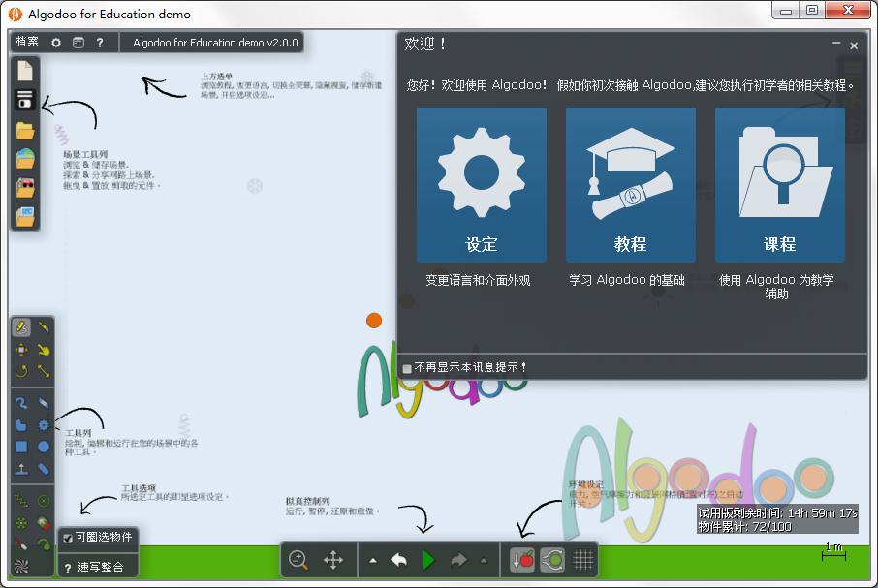Open the 教程 tutorial tile
This screenshot has width=878, height=588.
tap(630, 185)
